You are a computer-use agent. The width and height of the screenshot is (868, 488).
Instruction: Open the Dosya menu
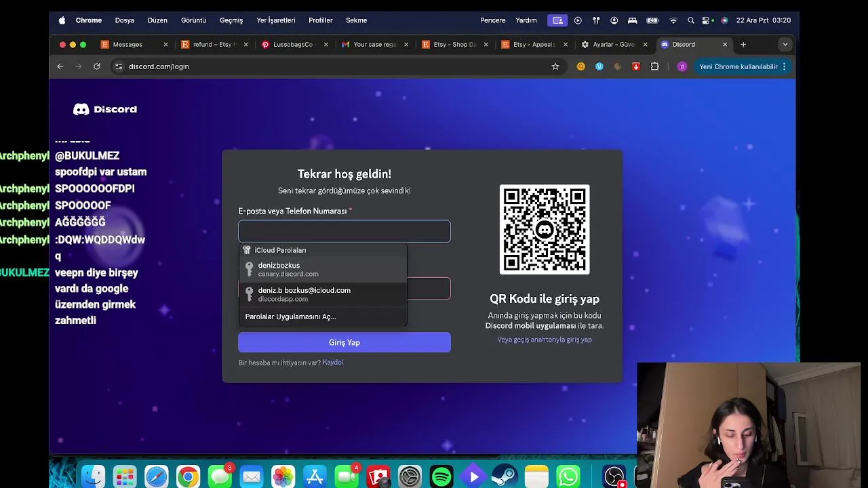click(x=125, y=20)
